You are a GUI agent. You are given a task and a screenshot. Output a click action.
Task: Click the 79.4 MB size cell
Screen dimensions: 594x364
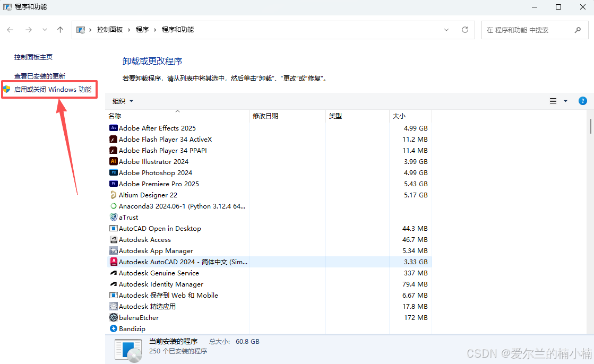click(x=415, y=284)
